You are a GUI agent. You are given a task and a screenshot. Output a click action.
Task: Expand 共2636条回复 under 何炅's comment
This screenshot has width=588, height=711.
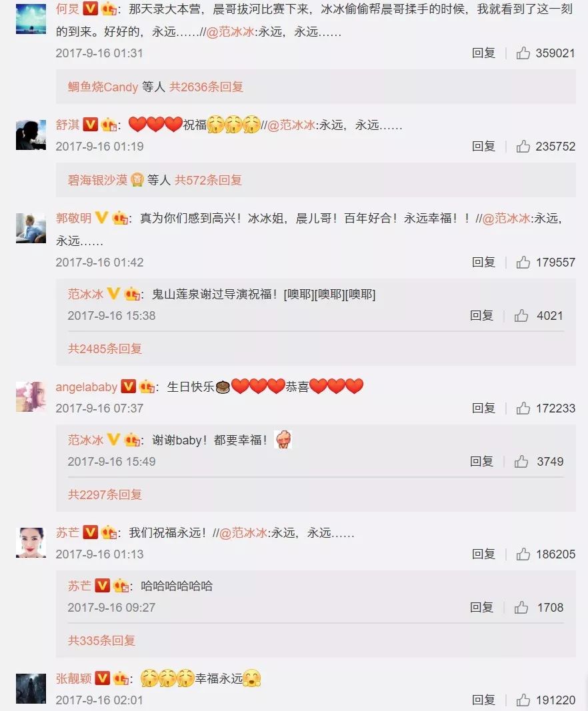(207, 87)
